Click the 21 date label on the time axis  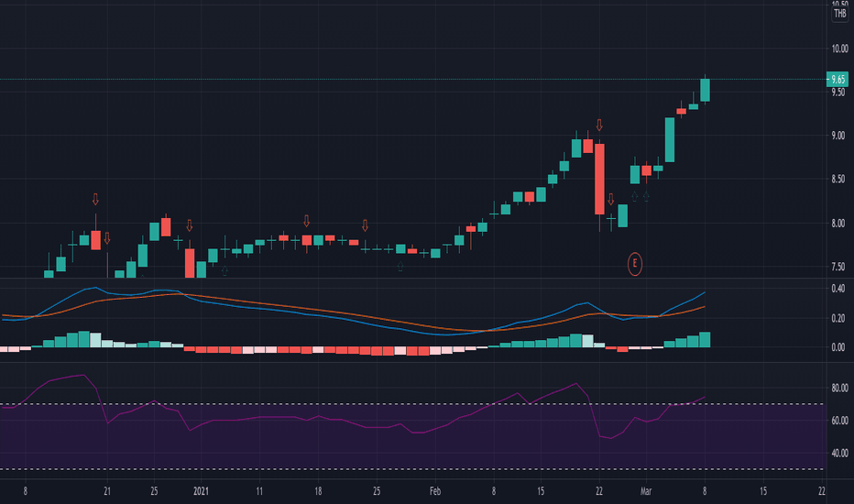[106, 491]
